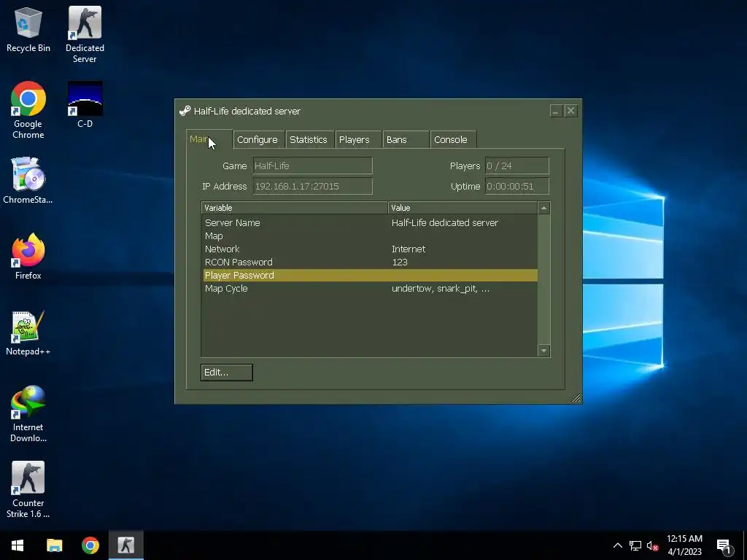Click the Players count field
The height and width of the screenshot is (560, 747).
tap(517, 166)
